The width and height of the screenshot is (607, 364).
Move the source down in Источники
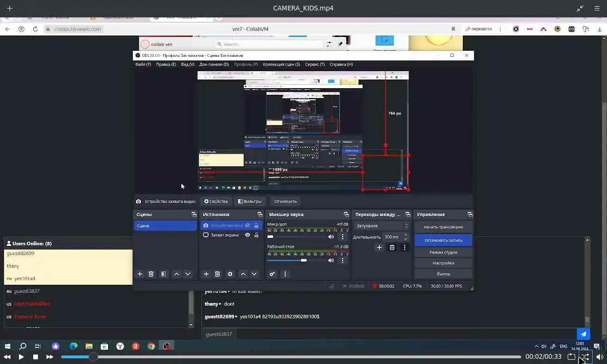[254, 274]
